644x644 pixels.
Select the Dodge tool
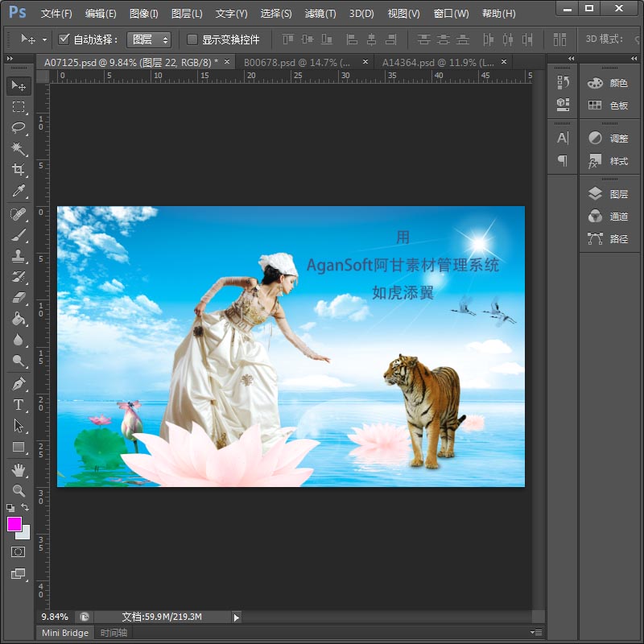coord(19,361)
